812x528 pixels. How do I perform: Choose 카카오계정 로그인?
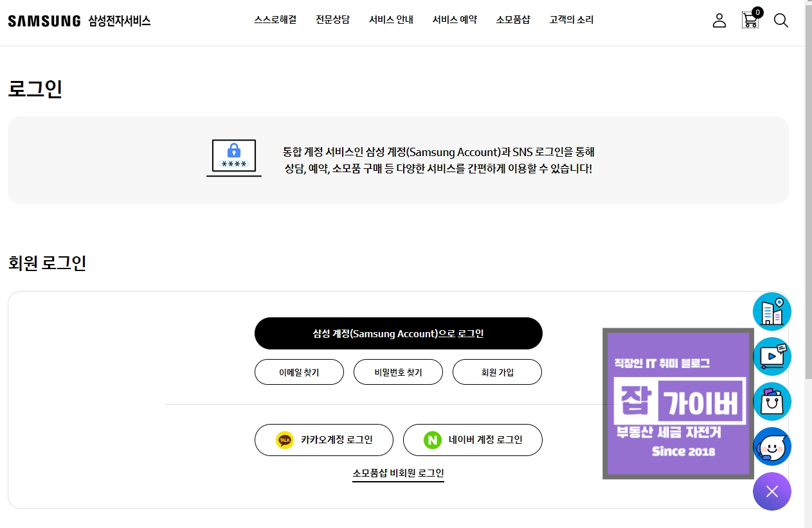(x=324, y=440)
